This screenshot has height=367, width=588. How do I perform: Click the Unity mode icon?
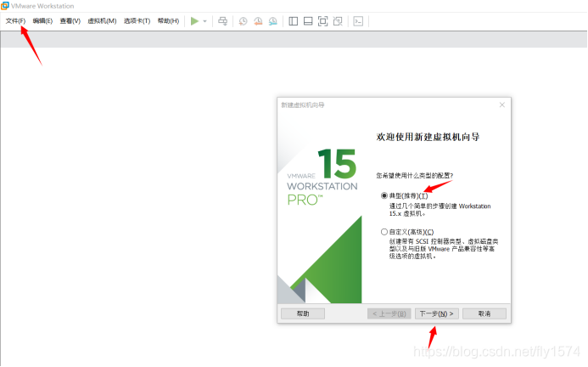[x=338, y=21]
